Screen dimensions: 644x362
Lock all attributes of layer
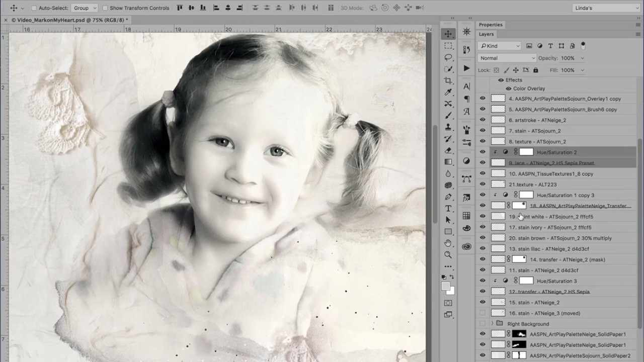click(x=535, y=70)
